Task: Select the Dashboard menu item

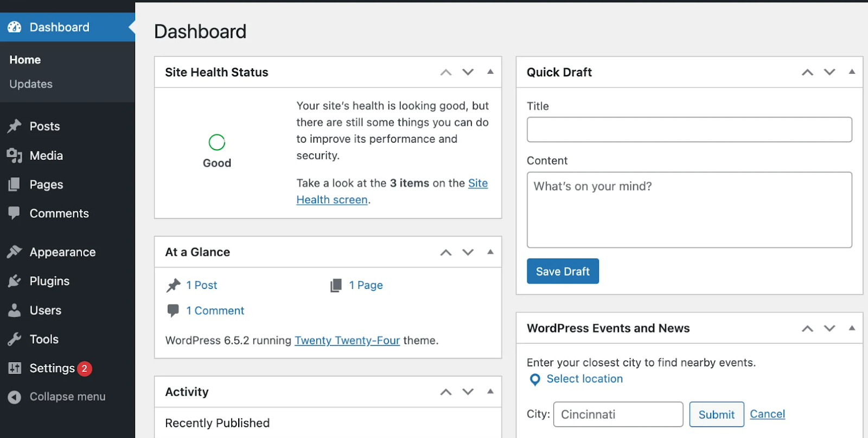Action: click(59, 27)
